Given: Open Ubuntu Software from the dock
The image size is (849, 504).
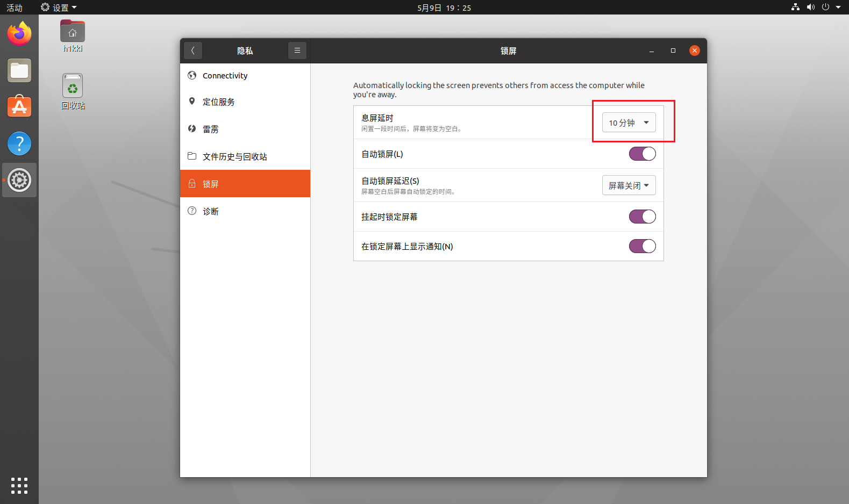Looking at the screenshot, I should click(x=19, y=107).
